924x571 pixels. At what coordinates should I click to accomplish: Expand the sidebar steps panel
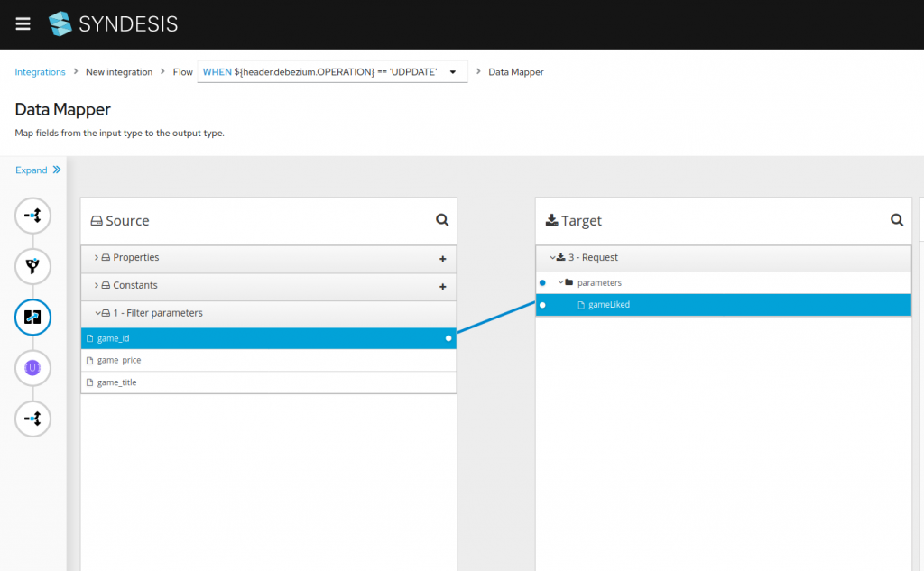coord(38,170)
